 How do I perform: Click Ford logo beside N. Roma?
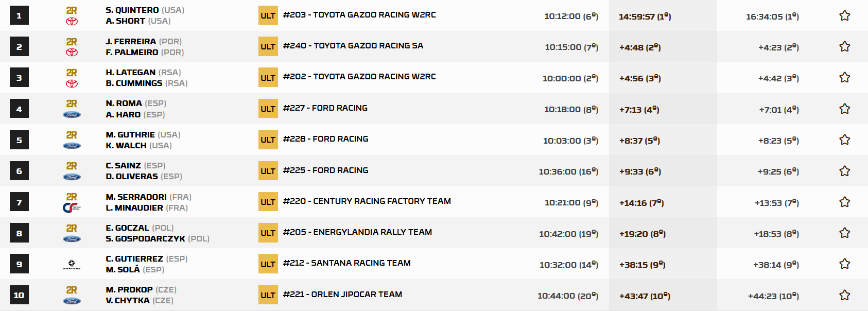(x=72, y=115)
